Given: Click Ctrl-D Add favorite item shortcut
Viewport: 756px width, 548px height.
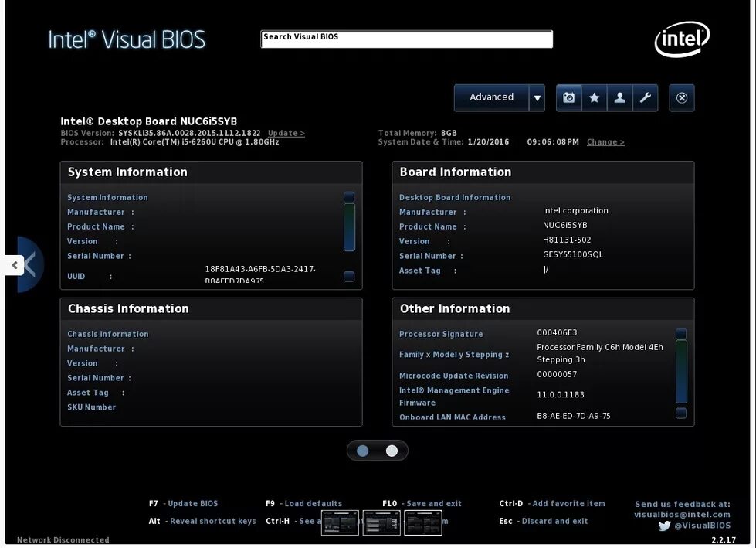Looking at the screenshot, I should click(552, 504).
